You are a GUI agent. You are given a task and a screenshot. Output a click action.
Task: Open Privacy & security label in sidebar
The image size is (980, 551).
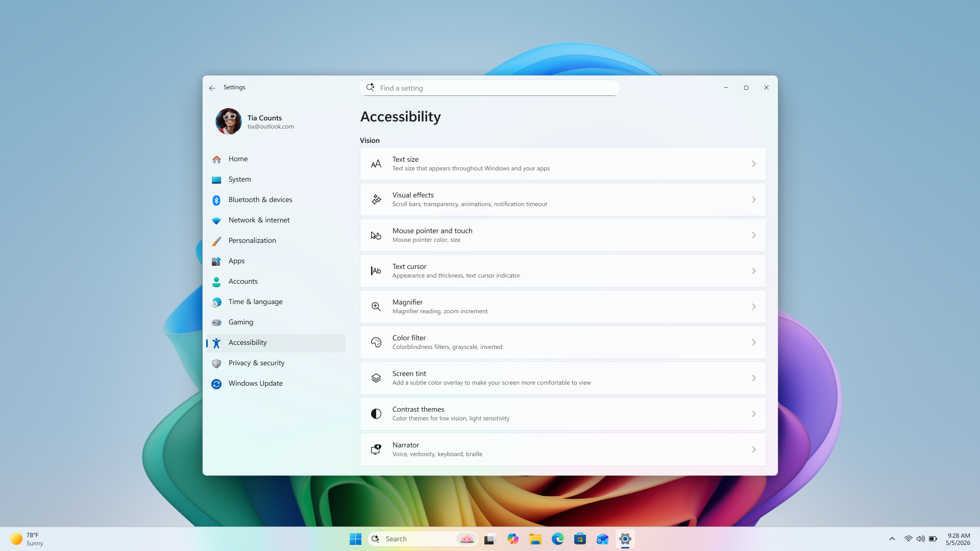(x=256, y=363)
